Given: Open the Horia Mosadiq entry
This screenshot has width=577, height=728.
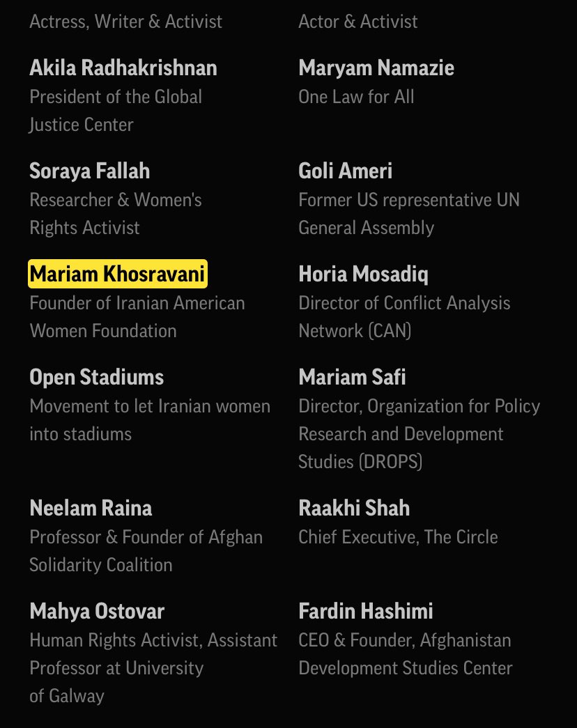Looking at the screenshot, I should point(363,274).
